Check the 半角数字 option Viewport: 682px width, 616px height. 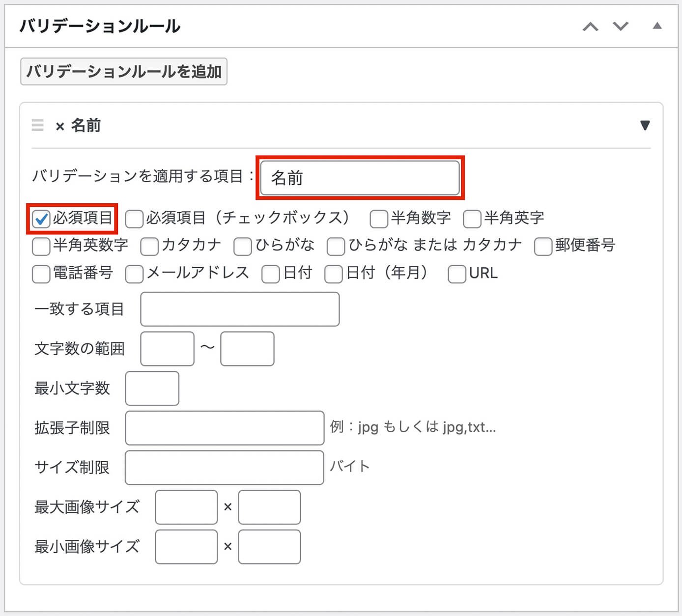point(379,219)
